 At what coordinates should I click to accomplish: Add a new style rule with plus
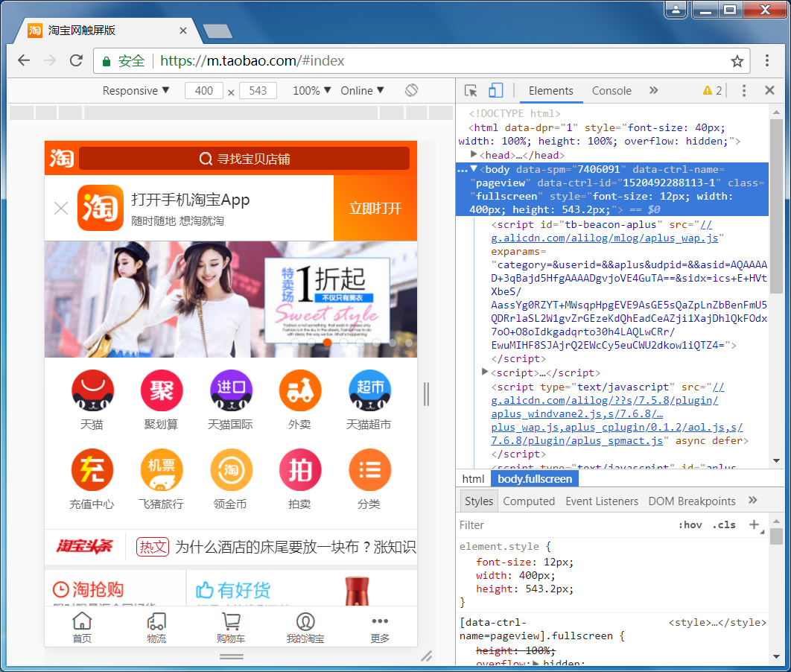[755, 524]
